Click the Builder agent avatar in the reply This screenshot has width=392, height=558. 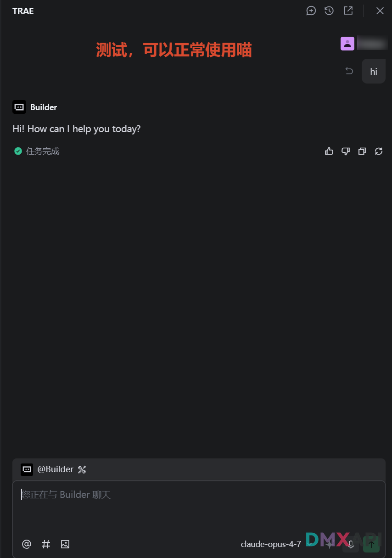pos(19,107)
